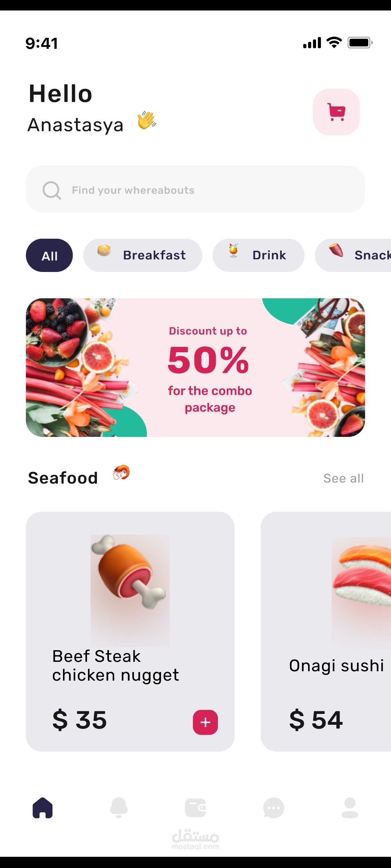
Task: Open the Onagi sushi card
Action: pyautogui.click(x=326, y=631)
